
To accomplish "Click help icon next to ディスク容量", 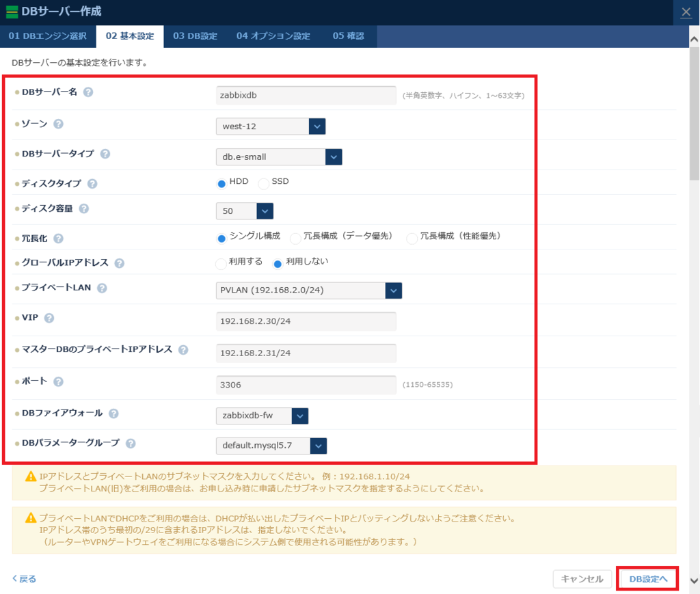I will click(84, 208).
